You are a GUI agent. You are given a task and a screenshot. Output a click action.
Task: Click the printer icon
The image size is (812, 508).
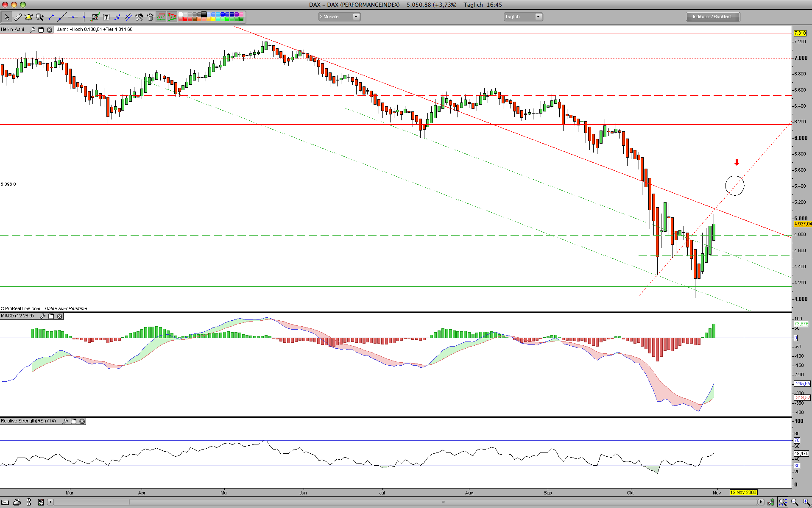[x=17, y=502]
